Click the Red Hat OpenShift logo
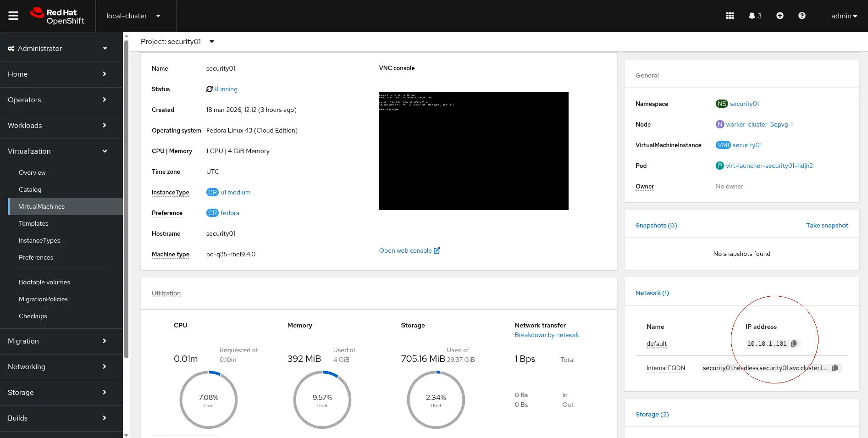 tap(57, 16)
